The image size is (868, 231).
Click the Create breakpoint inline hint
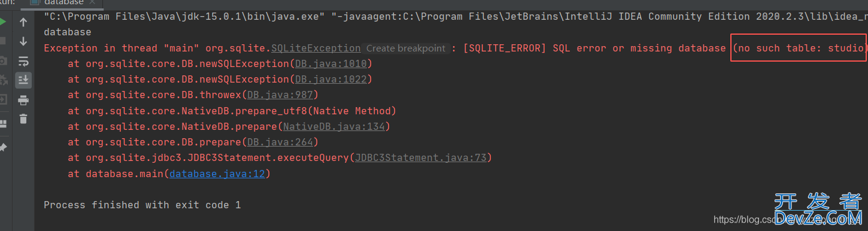click(x=406, y=48)
